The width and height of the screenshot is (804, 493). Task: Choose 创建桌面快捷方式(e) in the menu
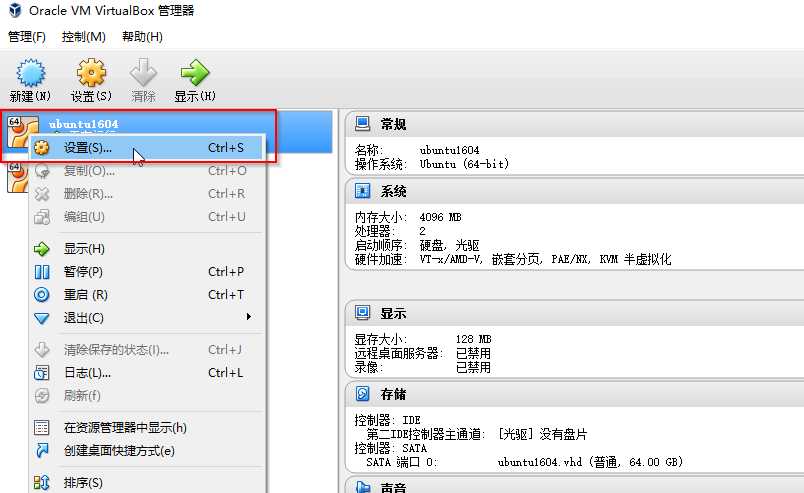[x=147, y=451]
